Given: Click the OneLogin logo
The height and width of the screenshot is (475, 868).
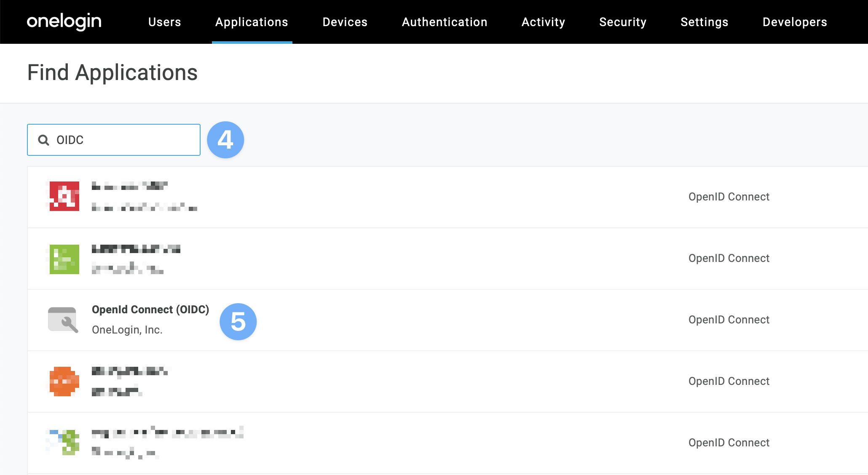Looking at the screenshot, I should 64,21.
